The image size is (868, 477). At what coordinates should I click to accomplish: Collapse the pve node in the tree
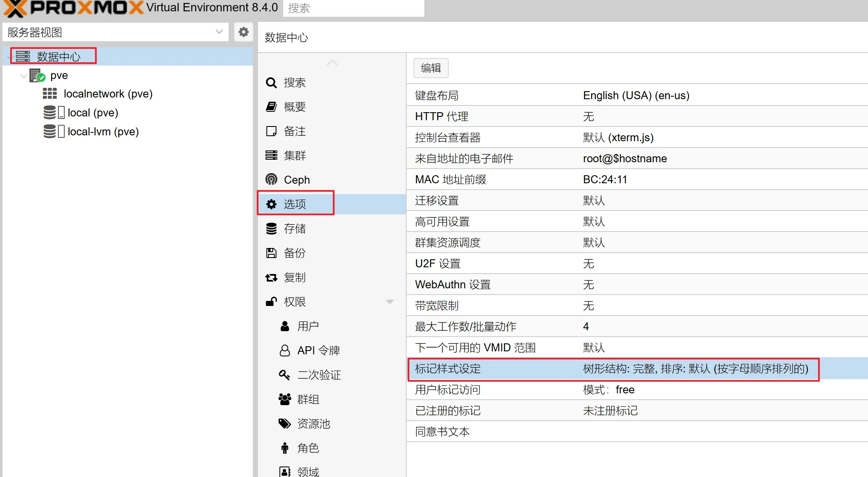[x=23, y=75]
